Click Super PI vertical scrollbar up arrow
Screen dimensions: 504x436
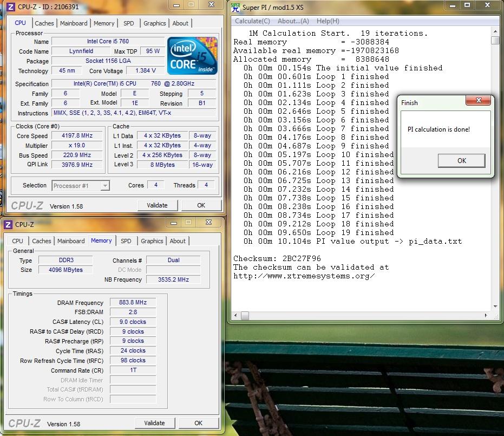495,31
